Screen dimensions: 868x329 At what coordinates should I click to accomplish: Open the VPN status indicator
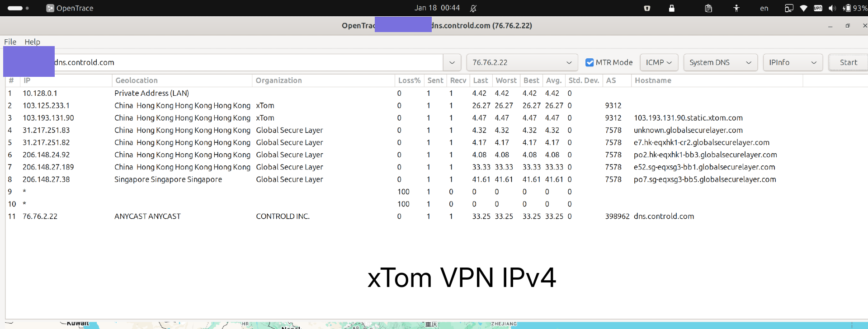[818, 8]
